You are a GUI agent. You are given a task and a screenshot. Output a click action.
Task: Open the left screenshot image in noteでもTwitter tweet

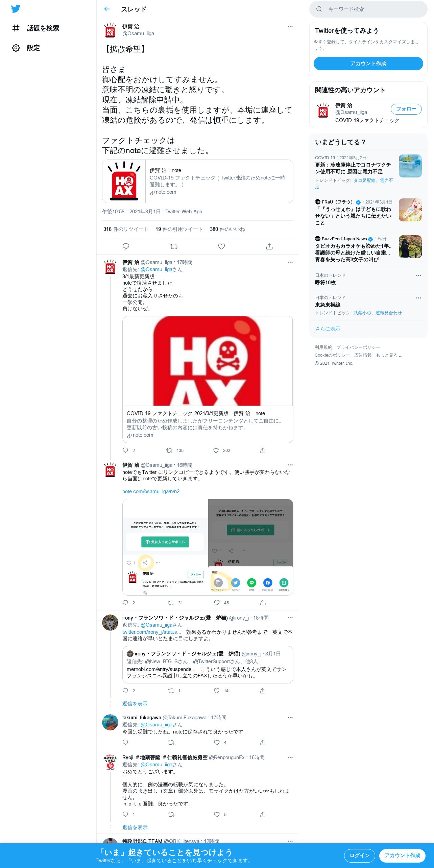click(165, 547)
